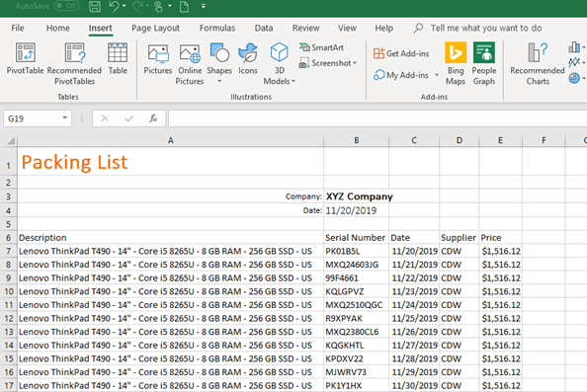Select column B header
The image size is (587, 392).
tap(356, 140)
